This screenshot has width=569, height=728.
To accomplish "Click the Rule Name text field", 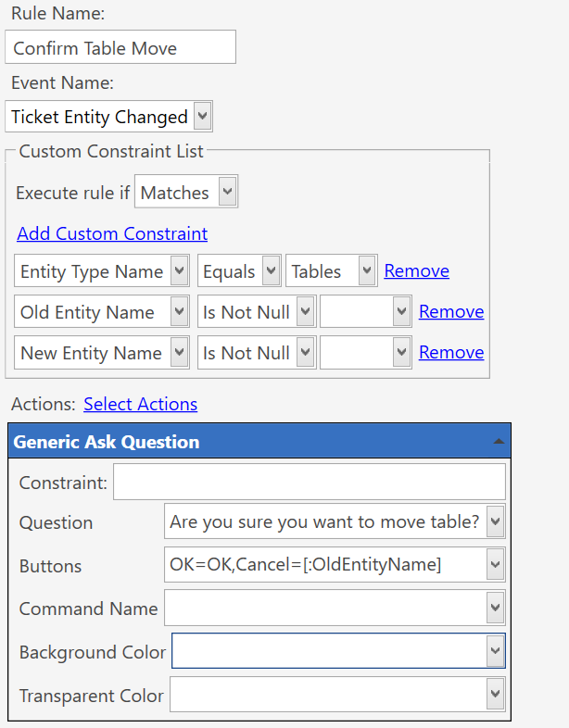I will (x=120, y=48).
